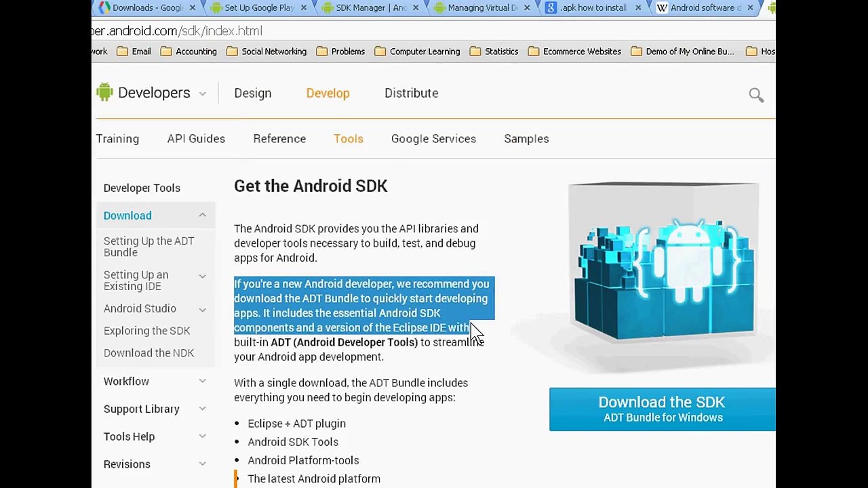Switch to the Android software Wikipedia tab
This screenshot has height=488, width=868.
(706, 7)
